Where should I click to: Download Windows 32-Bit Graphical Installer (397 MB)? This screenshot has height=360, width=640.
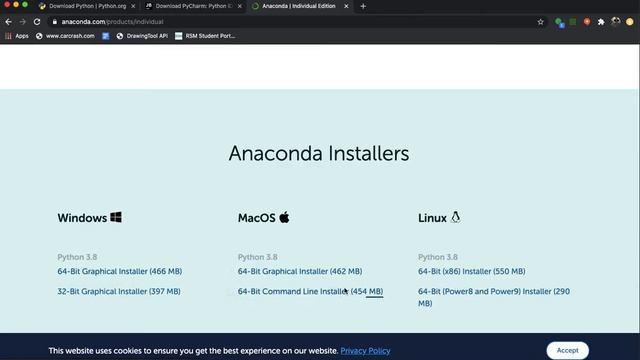[119, 291]
